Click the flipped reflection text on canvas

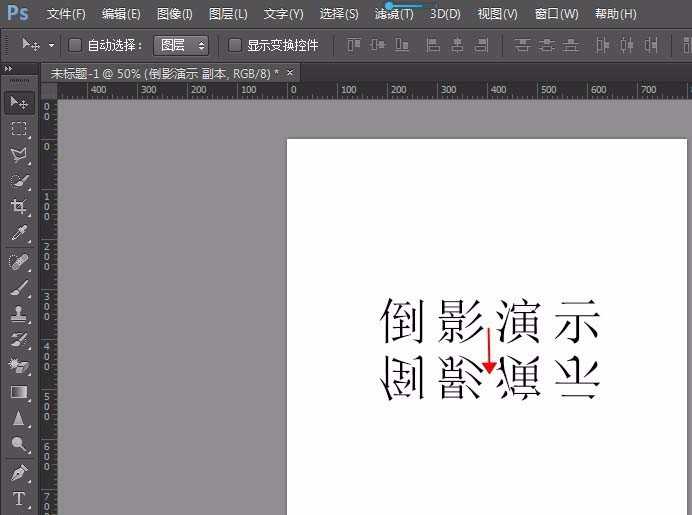click(489, 378)
